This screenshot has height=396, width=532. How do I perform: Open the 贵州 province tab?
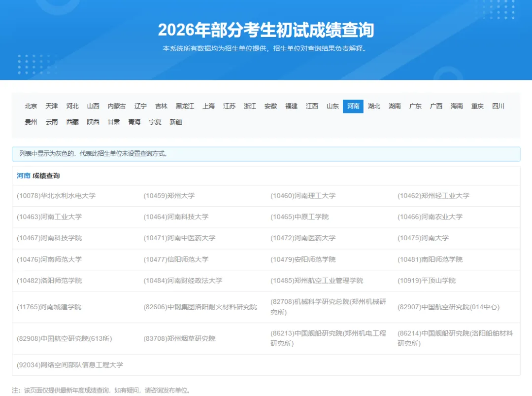(31, 122)
